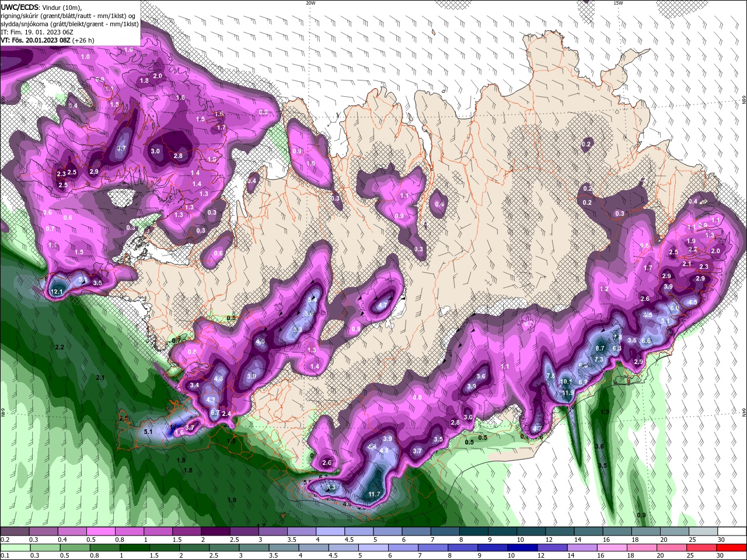Click the 10.1 precipitation value on the map

coord(566,381)
